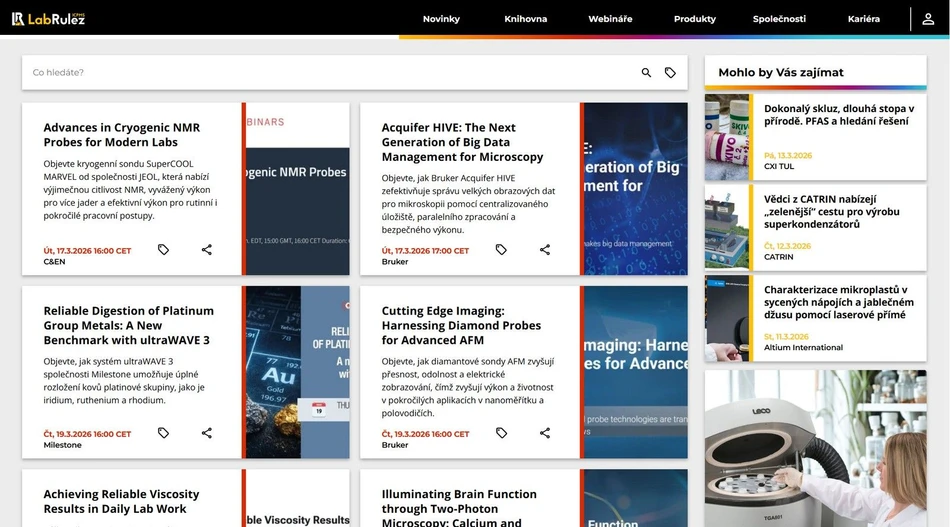The height and width of the screenshot is (527, 950).
Task: Go to Knihovna in navigation
Action: 525,19
